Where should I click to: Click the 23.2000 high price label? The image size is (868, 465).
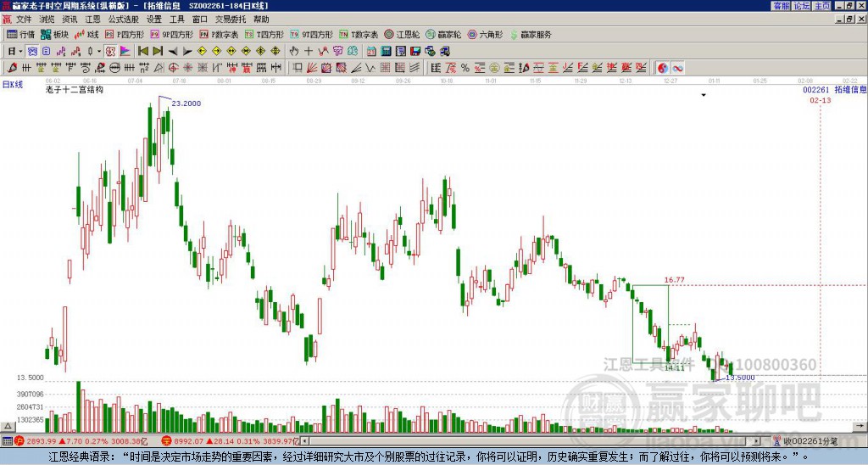coord(186,104)
